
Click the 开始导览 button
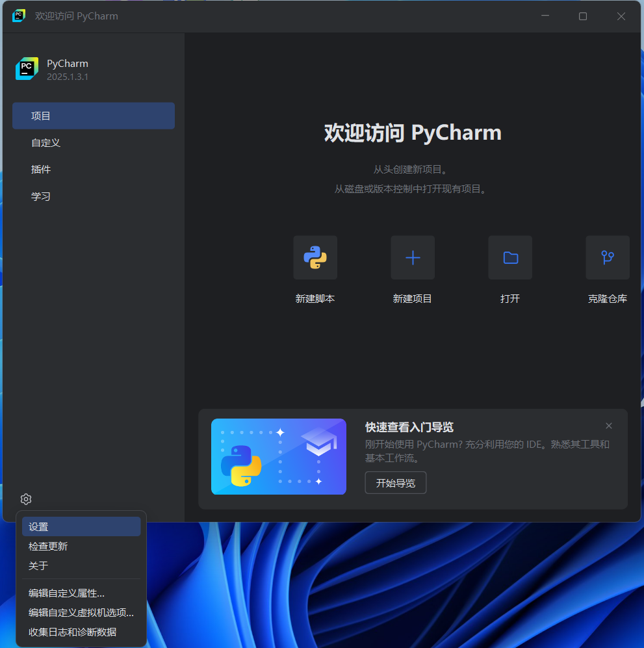396,483
